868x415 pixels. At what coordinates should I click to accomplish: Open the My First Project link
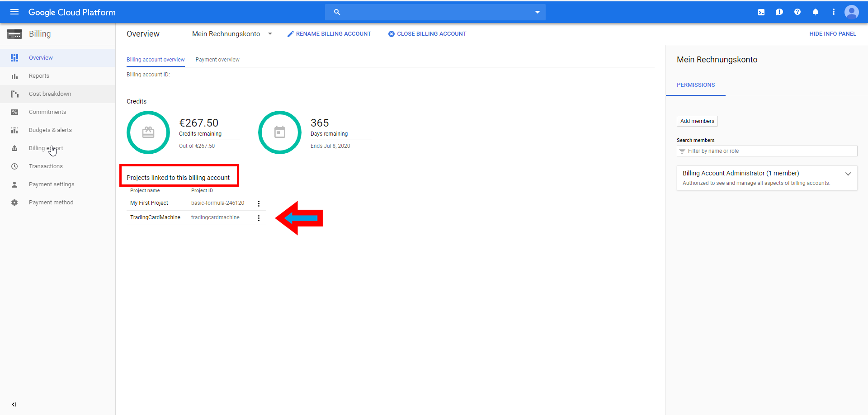pos(149,203)
